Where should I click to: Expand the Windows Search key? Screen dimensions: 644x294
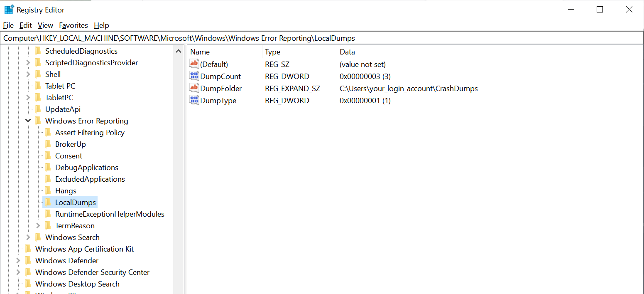tap(28, 237)
